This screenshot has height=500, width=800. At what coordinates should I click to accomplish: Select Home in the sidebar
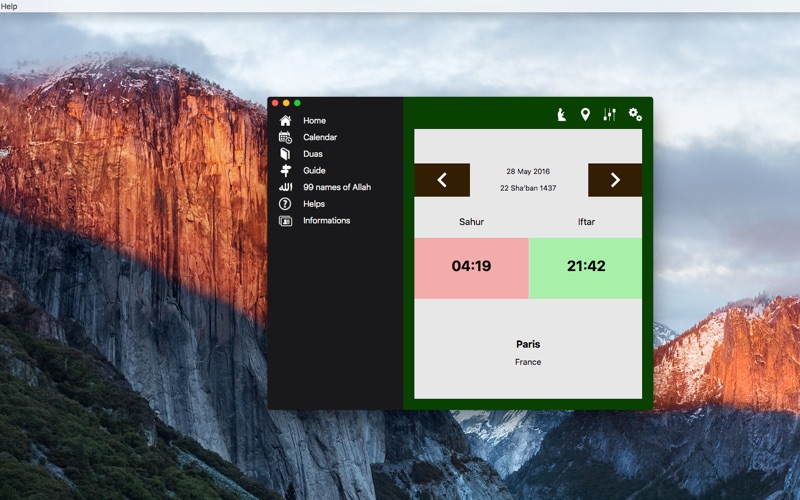pyautogui.click(x=314, y=120)
